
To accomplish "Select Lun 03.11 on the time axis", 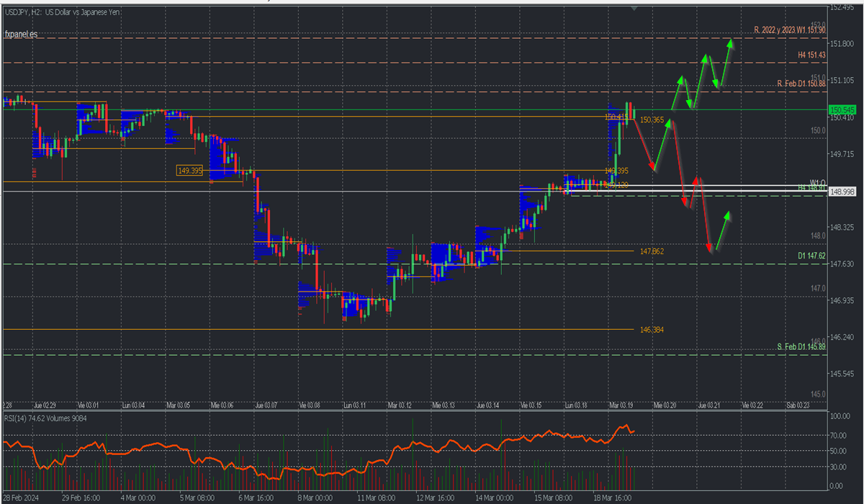I will 355,405.
